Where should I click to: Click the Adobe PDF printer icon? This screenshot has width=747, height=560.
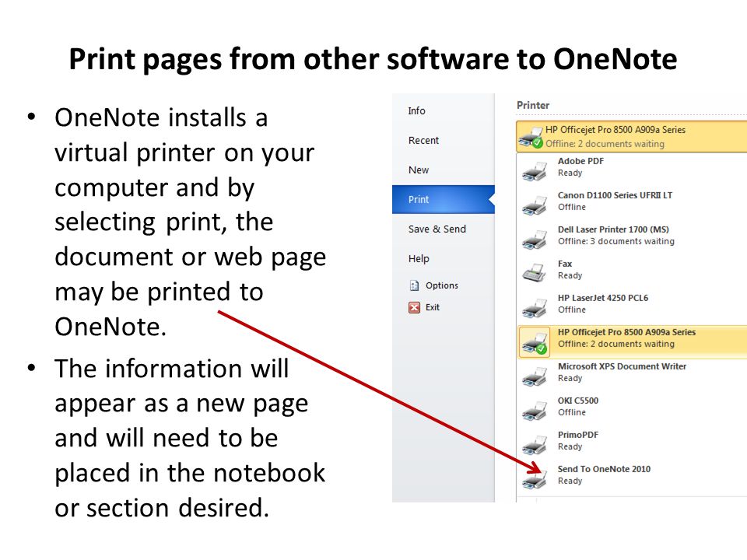coord(534,171)
